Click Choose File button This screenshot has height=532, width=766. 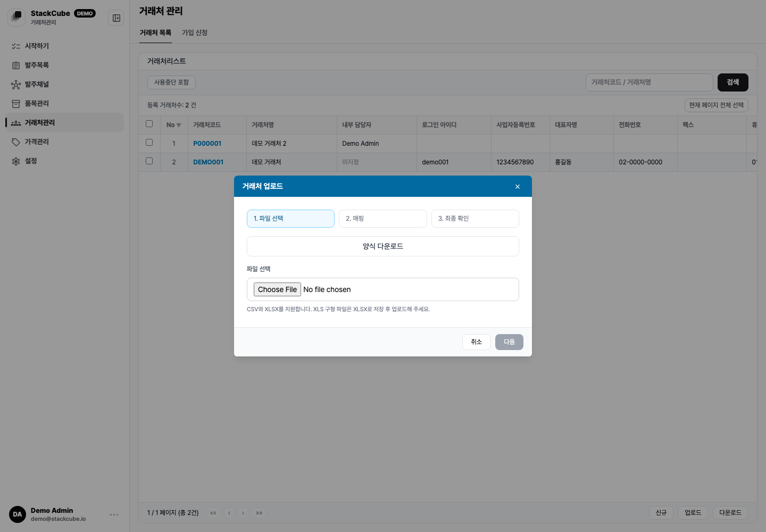pos(277,289)
